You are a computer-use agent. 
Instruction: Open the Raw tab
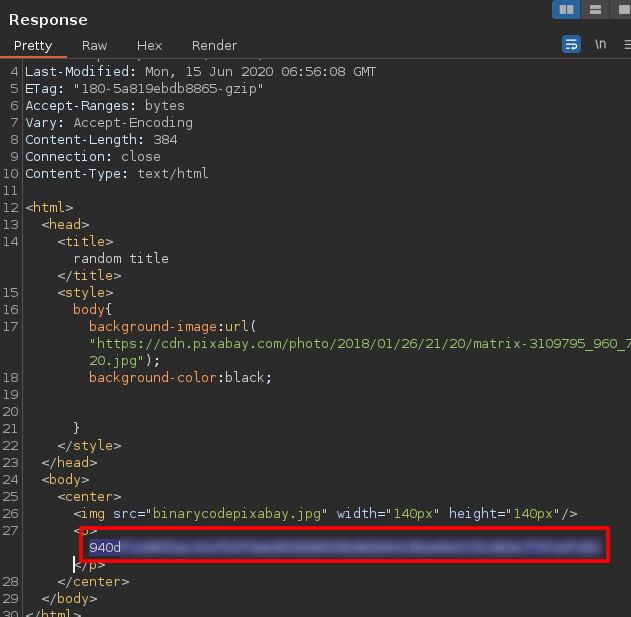point(95,46)
